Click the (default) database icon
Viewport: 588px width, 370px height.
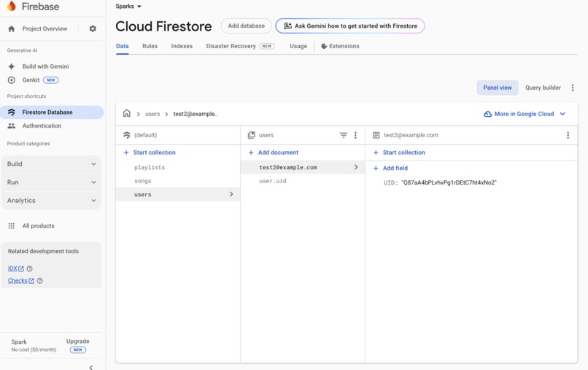127,135
